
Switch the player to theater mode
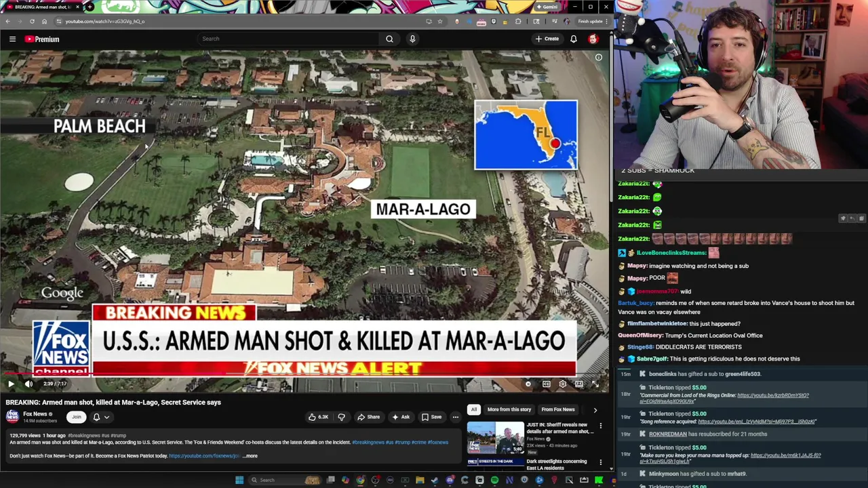(578, 384)
